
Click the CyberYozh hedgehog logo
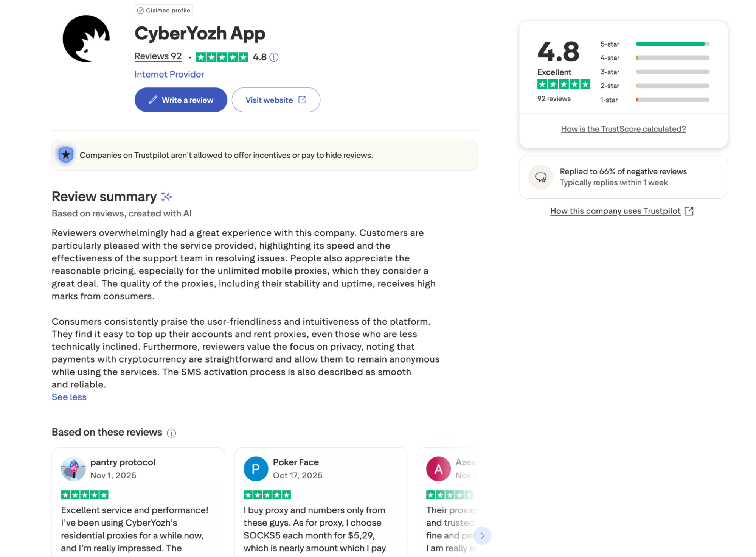tap(86, 39)
